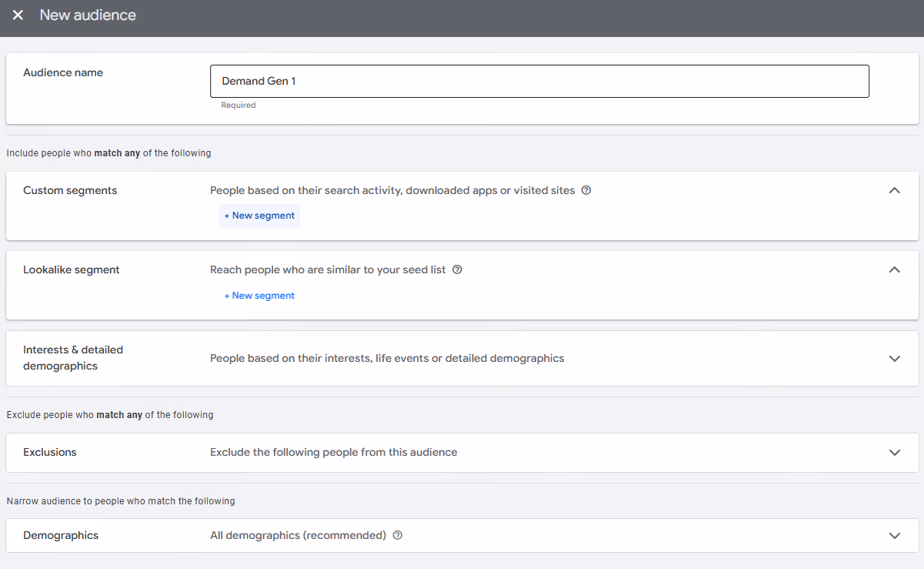The image size is (924, 569).
Task: Click 'Reach people who are similar' description
Action: click(x=328, y=269)
